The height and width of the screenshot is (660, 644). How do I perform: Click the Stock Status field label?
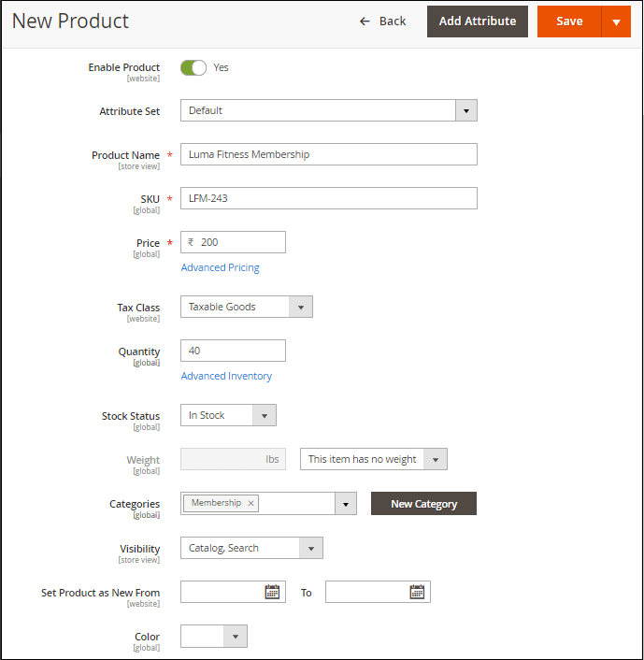click(x=131, y=416)
